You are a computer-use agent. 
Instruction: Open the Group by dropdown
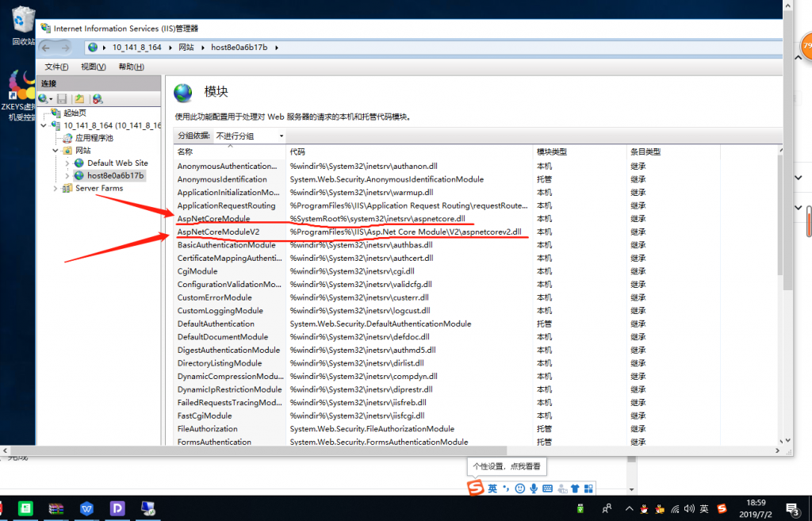coord(250,136)
